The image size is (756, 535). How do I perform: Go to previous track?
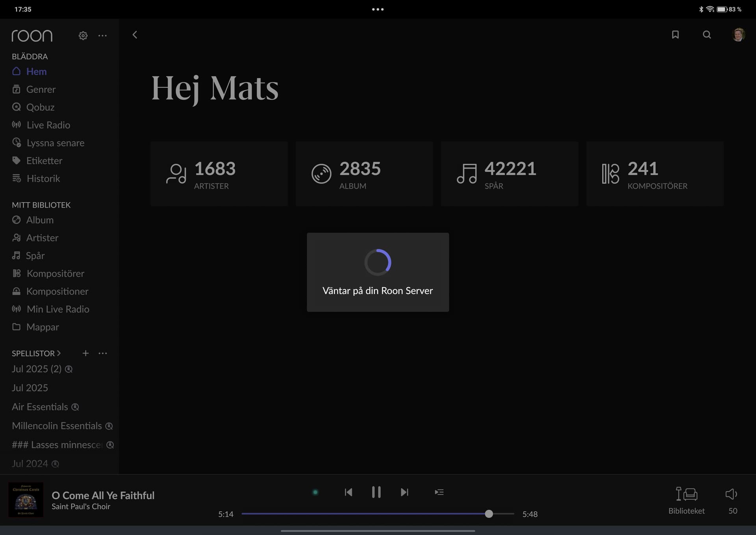pos(348,492)
